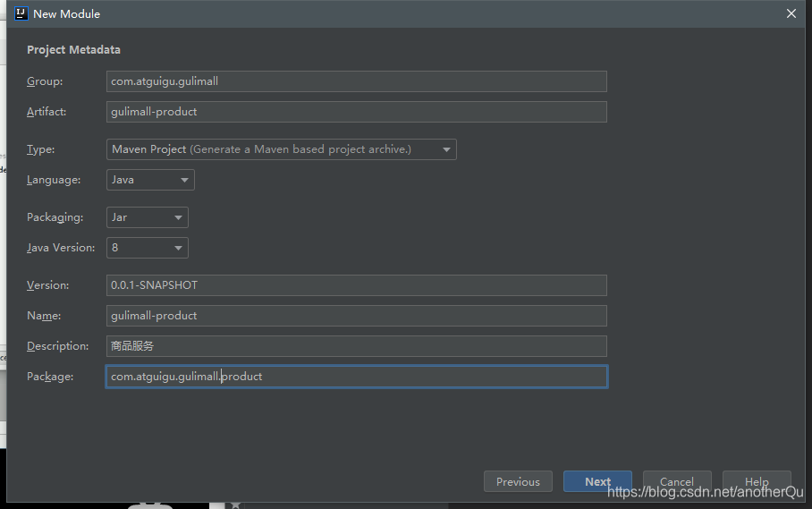Go back with the Previous button

point(518,481)
